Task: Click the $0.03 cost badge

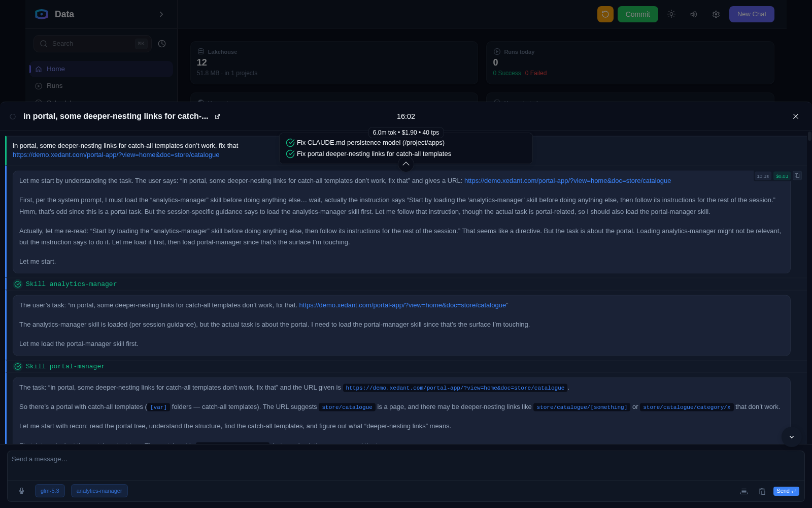Action: (x=782, y=176)
